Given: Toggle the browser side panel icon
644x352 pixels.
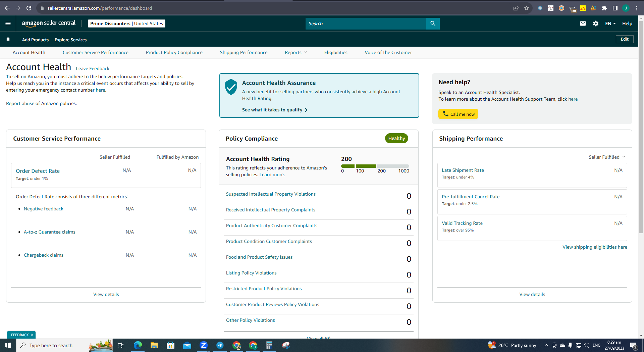Looking at the screenshot, I should click(615, 8).
